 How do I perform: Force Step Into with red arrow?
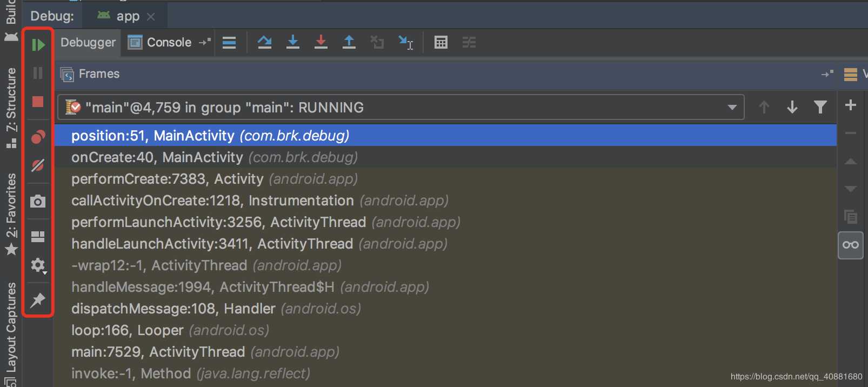(x=321, y=42)
